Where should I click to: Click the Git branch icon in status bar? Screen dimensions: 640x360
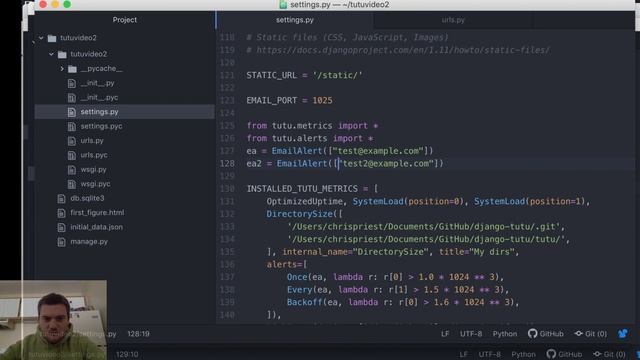pos(578,333)
